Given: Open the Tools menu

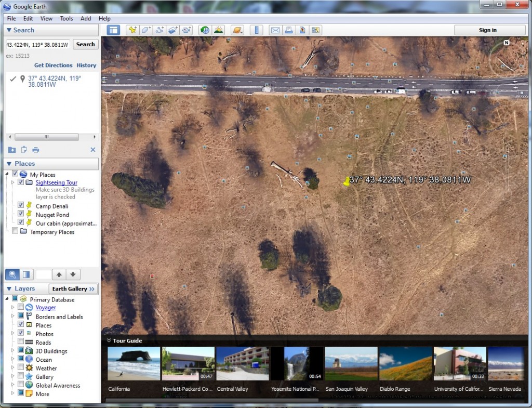Looking at the screenshot, I should pyautogui.click(x=66, y=18).
